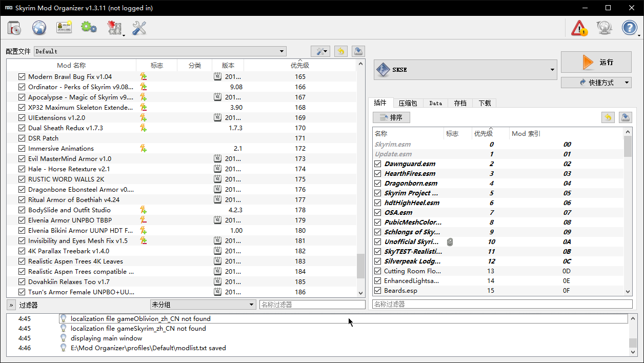
Task: Toggle the Immersive Animations mod checkbox
Action: [22, 148]
